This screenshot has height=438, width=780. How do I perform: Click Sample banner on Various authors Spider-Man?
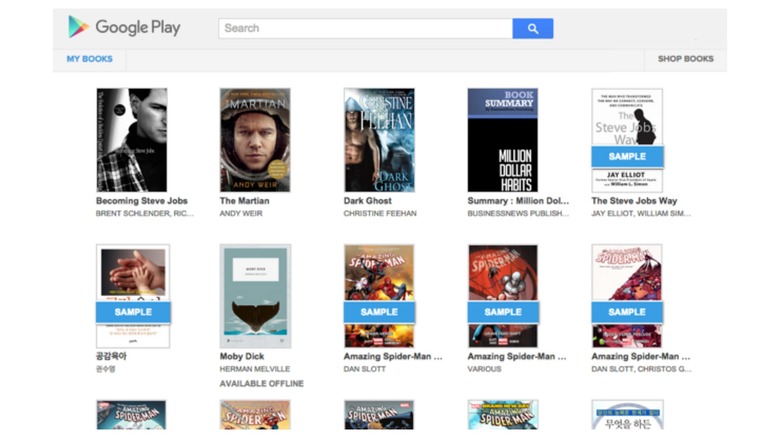pos(503,312)
